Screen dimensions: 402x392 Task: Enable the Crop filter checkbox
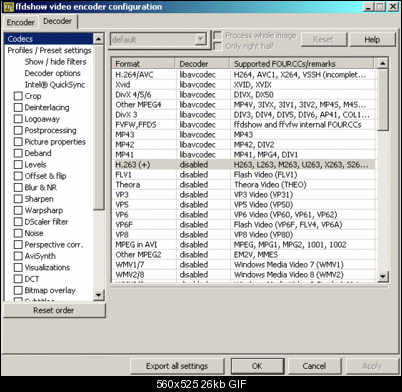coord(18,96)
